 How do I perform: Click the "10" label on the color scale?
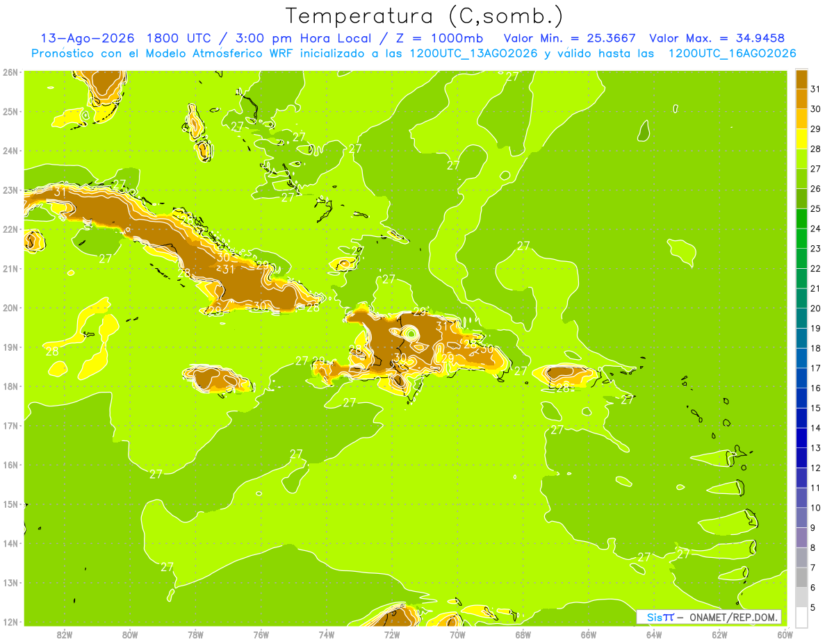click(x=816, y=508)
